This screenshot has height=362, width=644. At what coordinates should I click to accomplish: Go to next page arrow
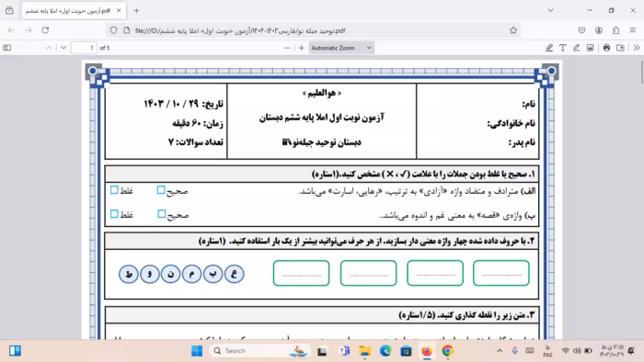(63, 48)
